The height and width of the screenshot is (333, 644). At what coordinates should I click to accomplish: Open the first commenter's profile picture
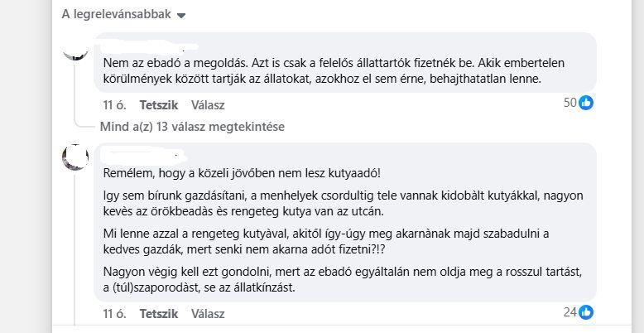(75, 49)
